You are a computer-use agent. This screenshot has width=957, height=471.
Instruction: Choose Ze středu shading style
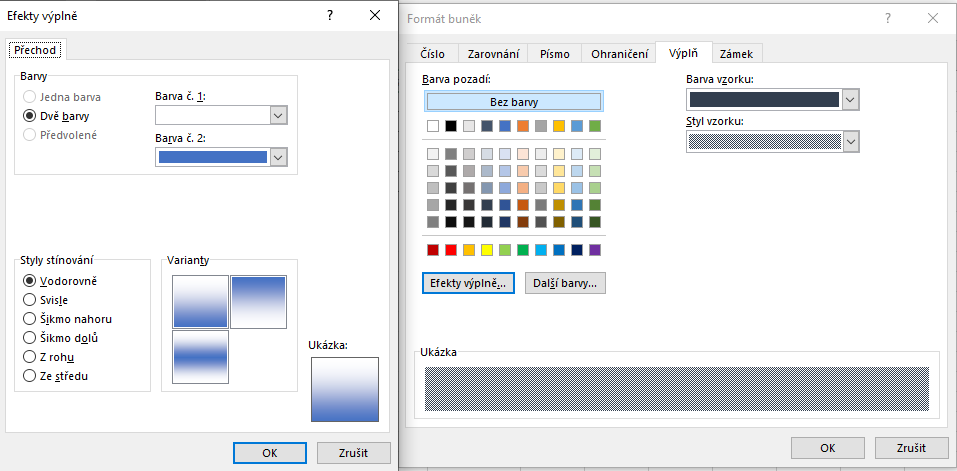tap(30, 376)
